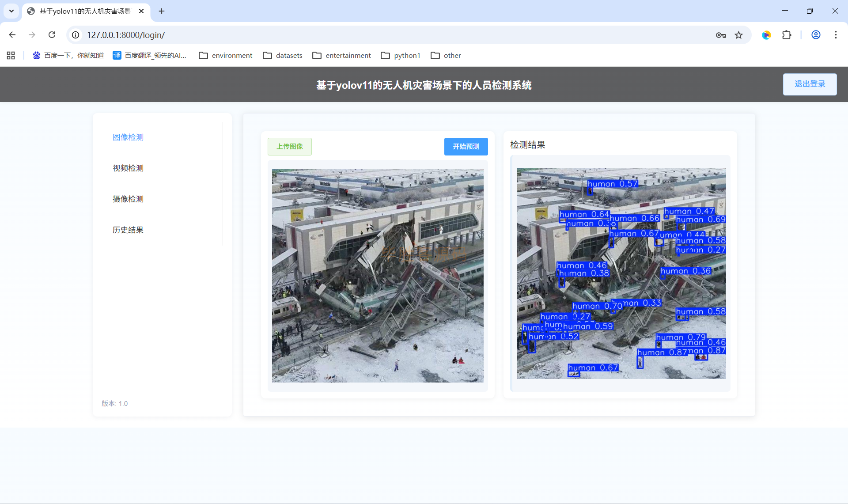The height and width of the screenshot is (504, 848).
Task: Click the detection result image
Action: pyautogui.click(x=621, y=273)
